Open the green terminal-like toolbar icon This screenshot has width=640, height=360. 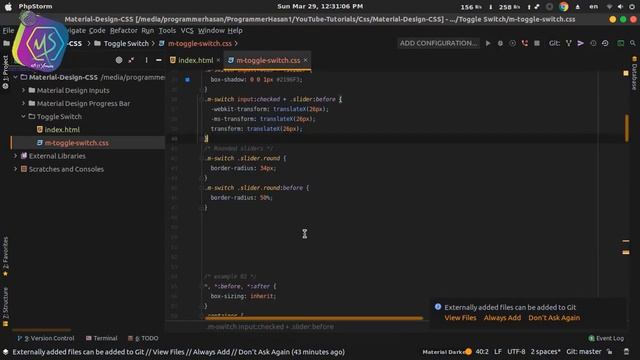[x=620, y=43]
